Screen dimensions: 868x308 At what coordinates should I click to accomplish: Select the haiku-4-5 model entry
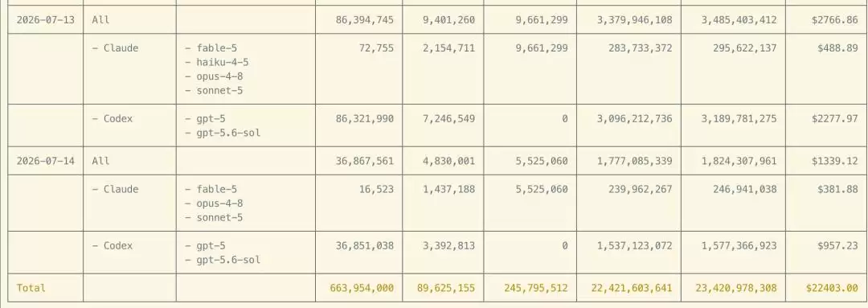tap(217, 63)
